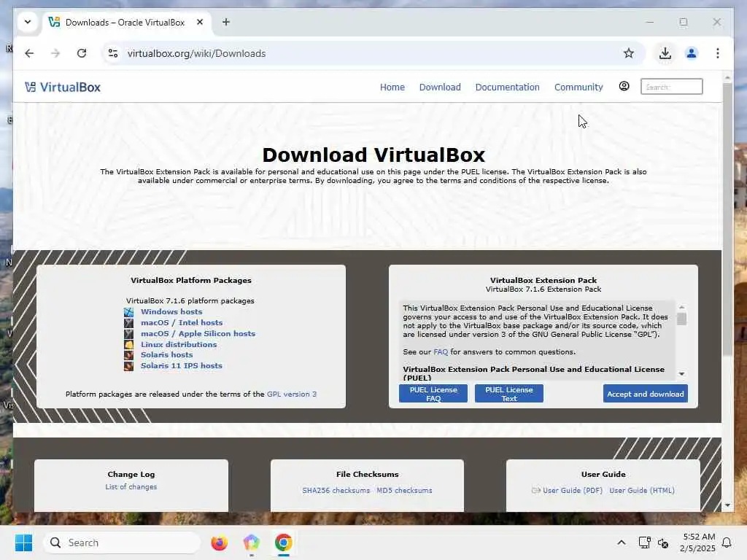Click the macOS / Apple Silicon hosts icon
The width and height of the screenshot is (747, 560).
[x=128, y=334]
